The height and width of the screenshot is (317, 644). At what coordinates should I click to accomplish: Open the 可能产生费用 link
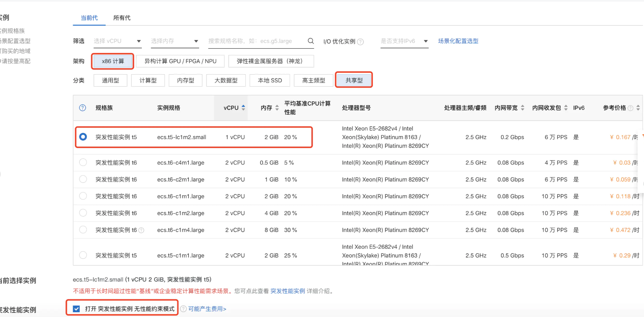(x=207, y=309)
